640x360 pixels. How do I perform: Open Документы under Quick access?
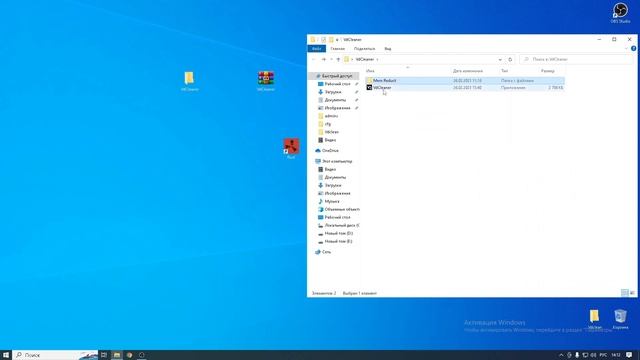(335, 100)
